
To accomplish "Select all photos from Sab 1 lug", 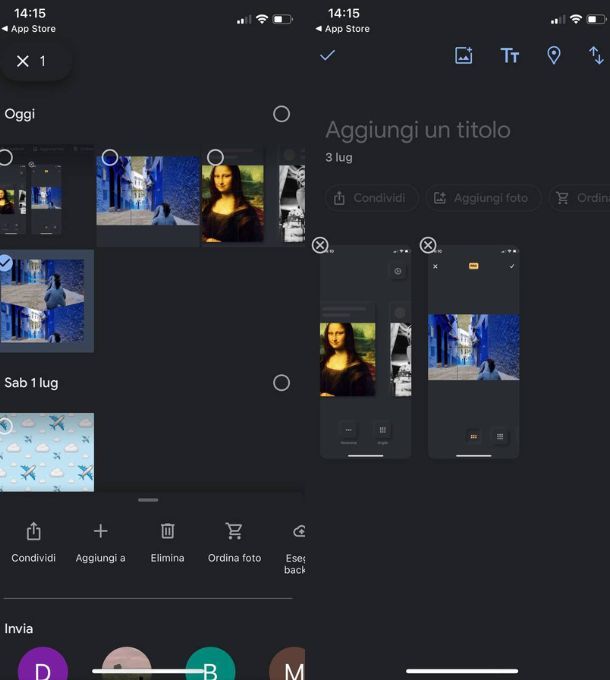I will pyautogui.click(x=281, y=383).
